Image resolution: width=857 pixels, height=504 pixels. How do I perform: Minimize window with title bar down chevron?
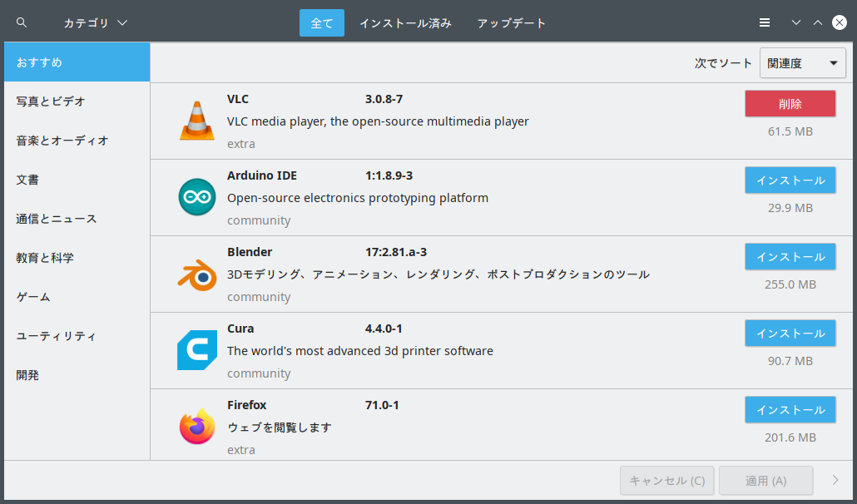pyautogui.click(x=795, y=22)
